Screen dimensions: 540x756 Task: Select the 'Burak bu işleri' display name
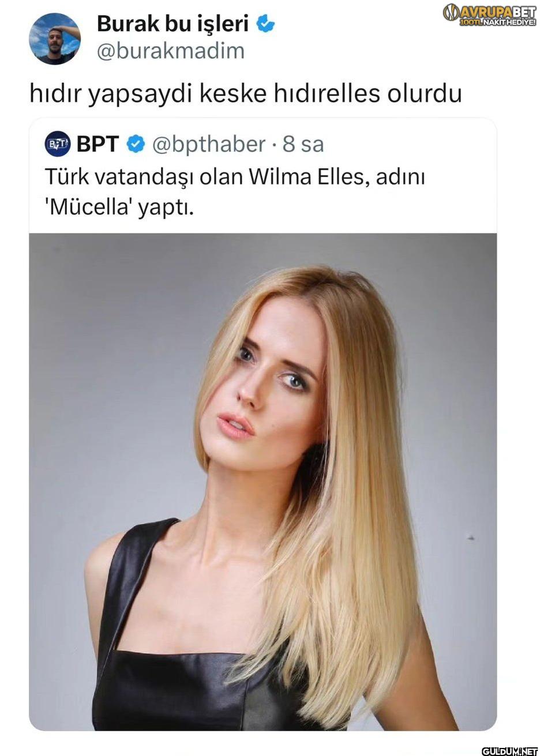pyautogui.click(x=172, y=24)
